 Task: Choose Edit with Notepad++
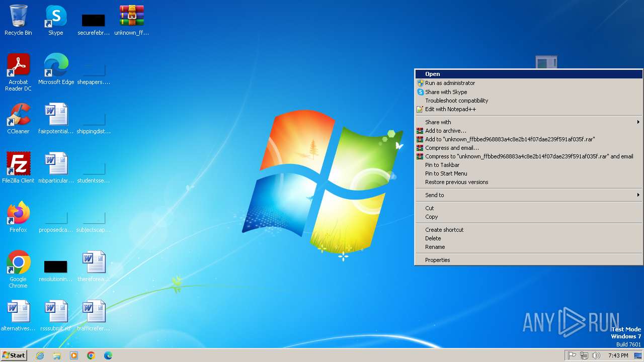pos(529,109)
